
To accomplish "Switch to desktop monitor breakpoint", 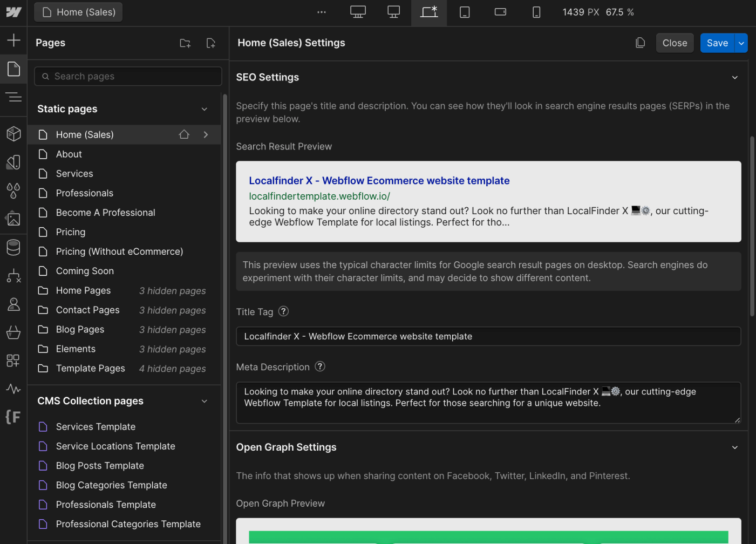I will pos(394,12).
